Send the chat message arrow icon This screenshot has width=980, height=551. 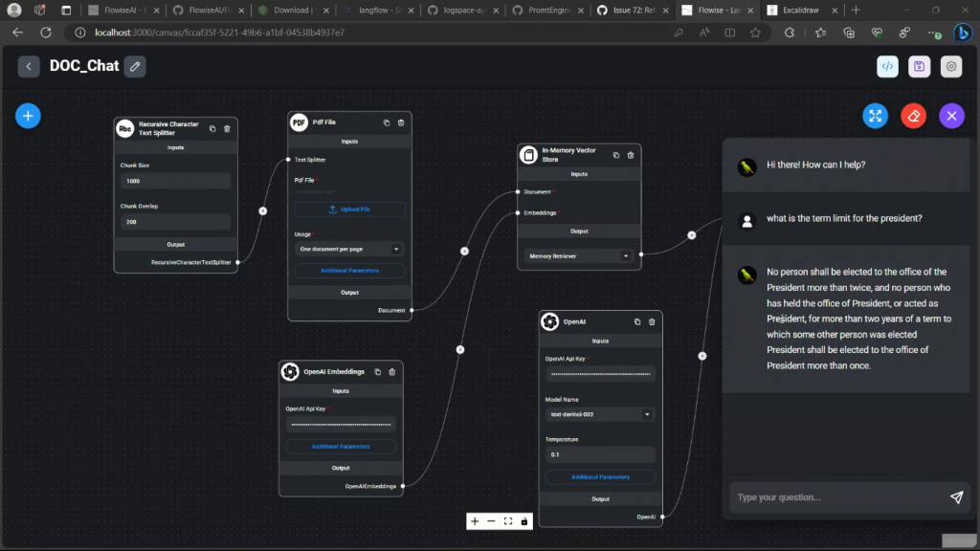956,497
